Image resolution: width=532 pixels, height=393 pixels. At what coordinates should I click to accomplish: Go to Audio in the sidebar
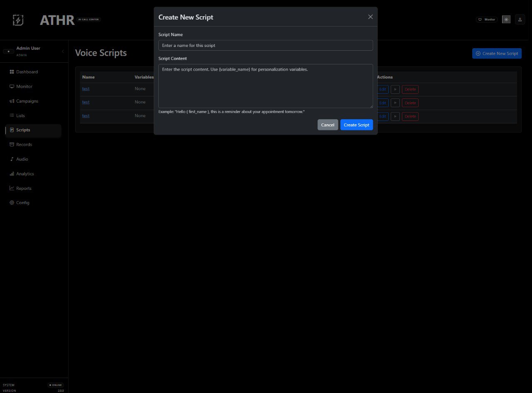pos(33,159)
